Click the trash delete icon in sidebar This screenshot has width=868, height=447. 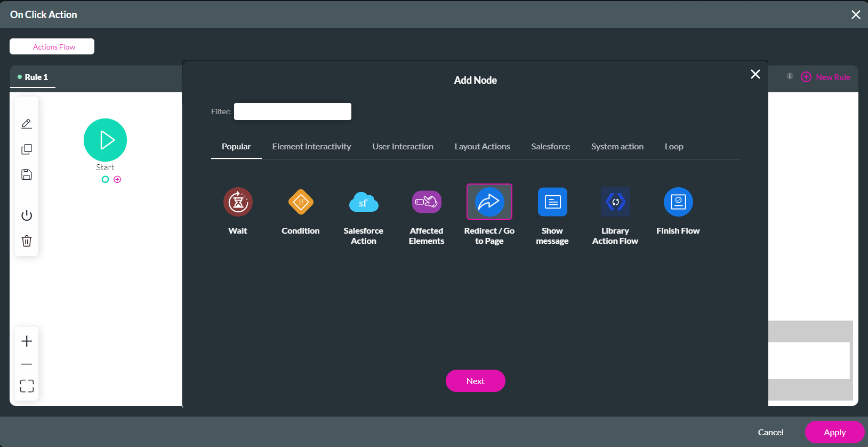point(27,241)
